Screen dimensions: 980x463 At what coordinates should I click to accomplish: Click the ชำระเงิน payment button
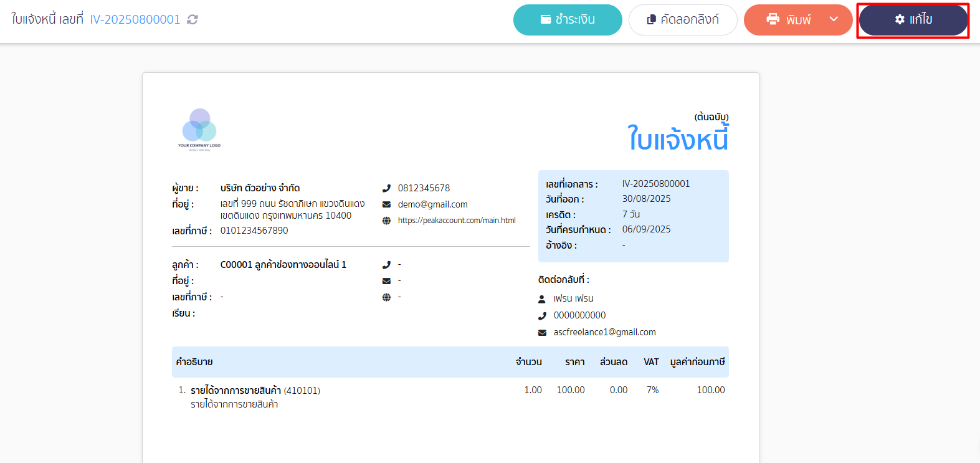tap(568, 20)
